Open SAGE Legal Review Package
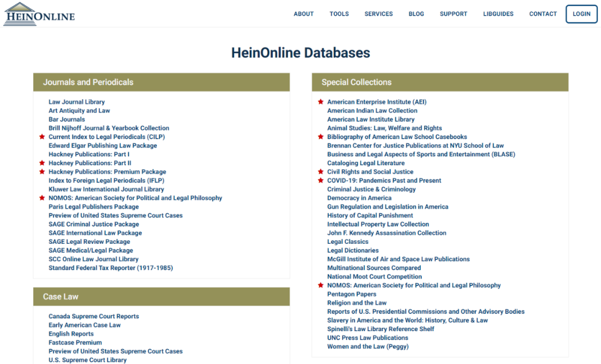 tap(89, 242)
